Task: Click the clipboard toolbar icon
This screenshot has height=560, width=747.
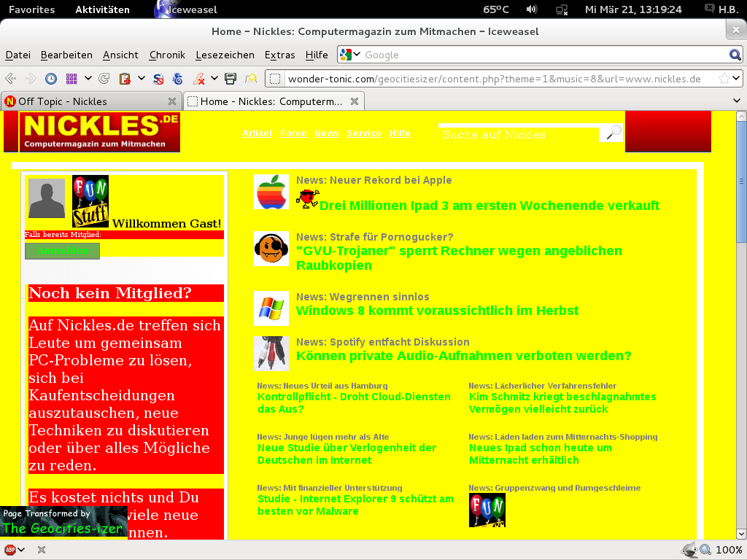Action: 125,79
